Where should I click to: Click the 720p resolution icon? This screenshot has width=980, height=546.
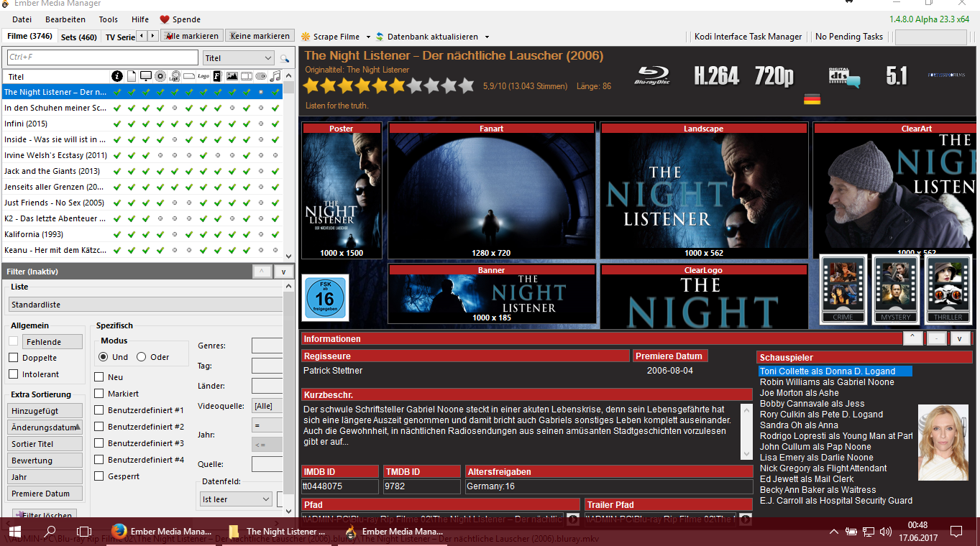(774, 75)
